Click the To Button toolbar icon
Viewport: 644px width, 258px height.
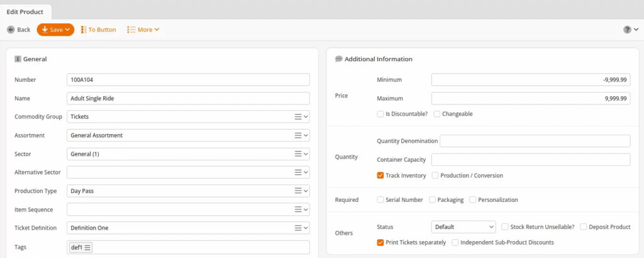point(84,30)
